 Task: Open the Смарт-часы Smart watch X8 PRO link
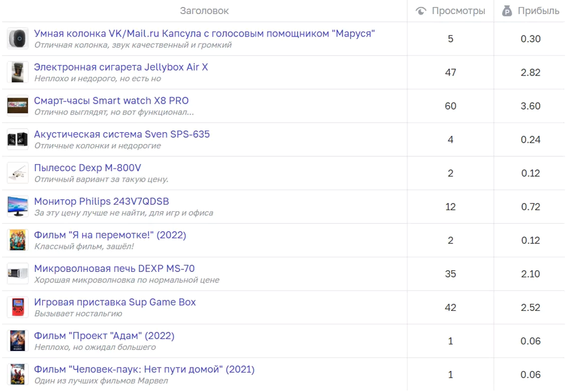click(111, 100)
